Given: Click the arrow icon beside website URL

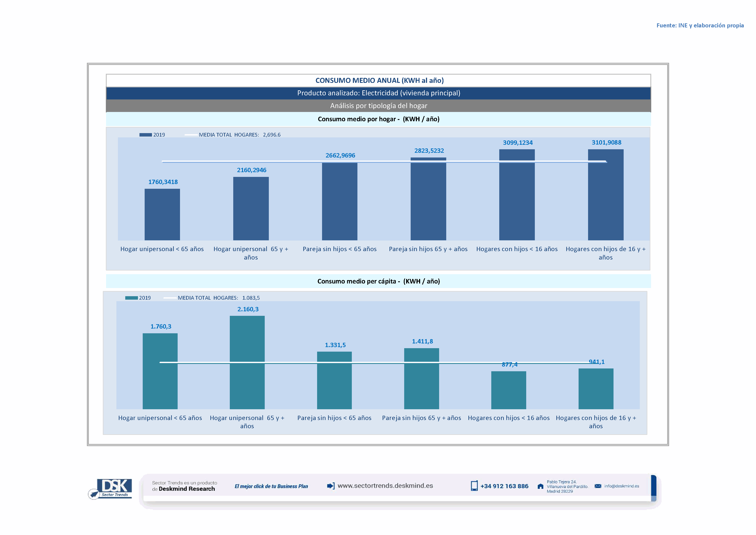Looking at the screenshot, I should (x=331, y=486).
